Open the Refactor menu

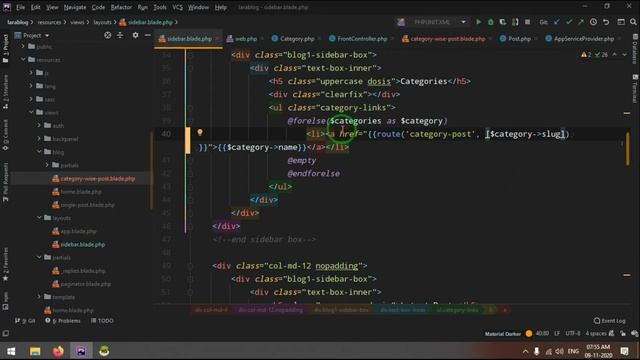121,7
